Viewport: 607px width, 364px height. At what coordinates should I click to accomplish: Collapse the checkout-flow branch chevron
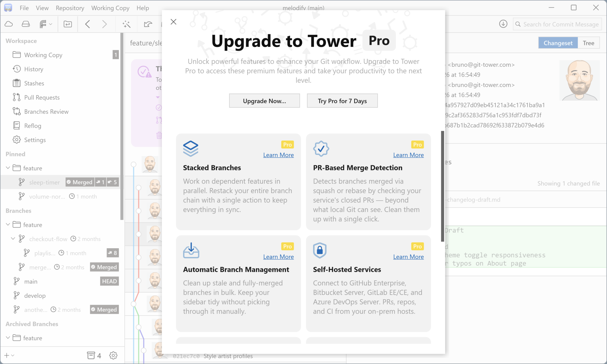13,239
